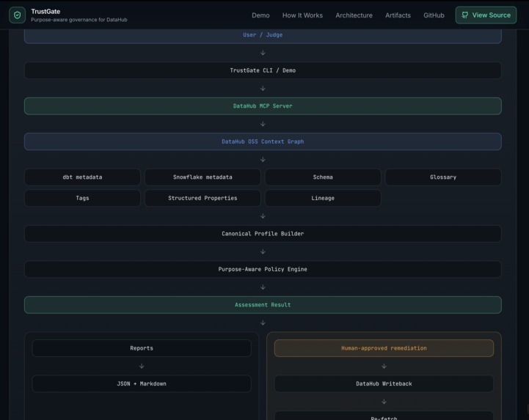The image size is (529, 420).
Task: Click the Human-approved remediation box
Action: (384, 348)
